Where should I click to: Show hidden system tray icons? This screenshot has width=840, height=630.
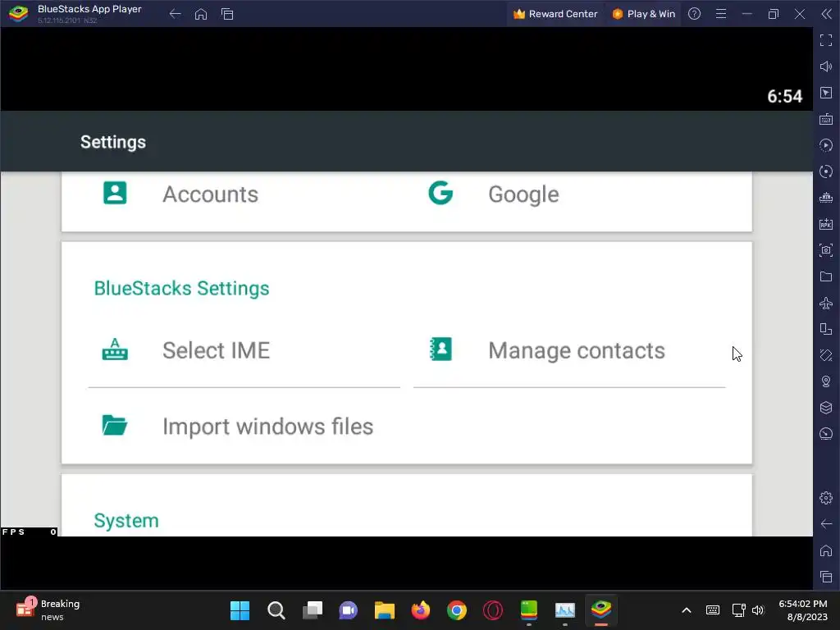(687, 610)
